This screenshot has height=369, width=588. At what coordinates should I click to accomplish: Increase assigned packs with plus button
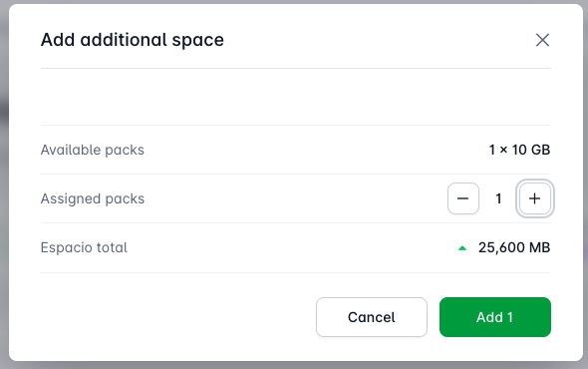click(x=535, y=198)
